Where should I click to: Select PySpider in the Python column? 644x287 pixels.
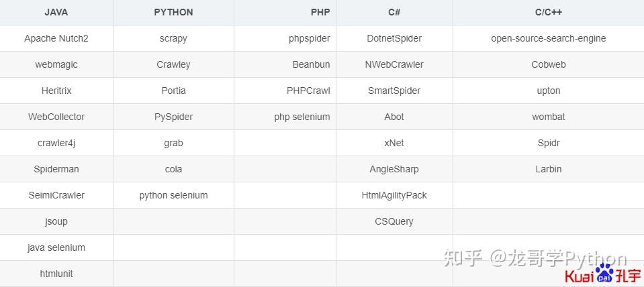point(173,117)
